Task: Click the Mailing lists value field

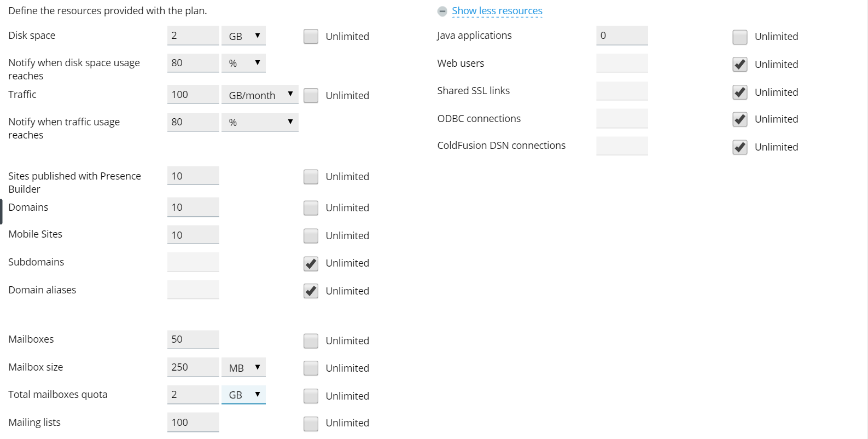Action: pyautogui.click(x=193, y=423)
